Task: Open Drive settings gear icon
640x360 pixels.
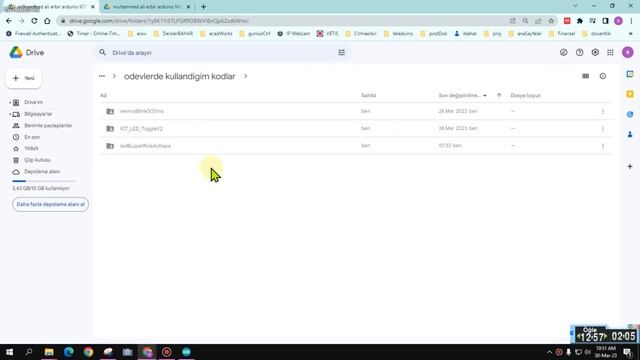Action: pyautogui.click(x=595, y=53)
